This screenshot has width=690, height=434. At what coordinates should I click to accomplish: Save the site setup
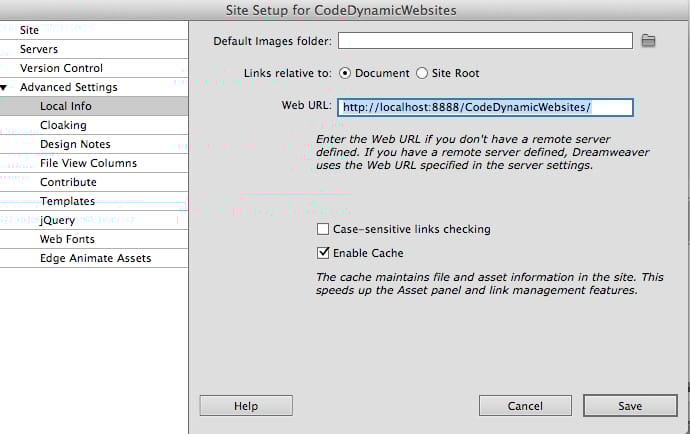coord(630,405)
